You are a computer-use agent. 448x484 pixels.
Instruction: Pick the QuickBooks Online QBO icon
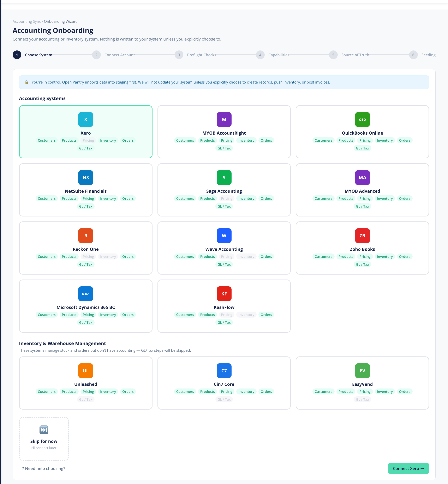tap(362, 120)
